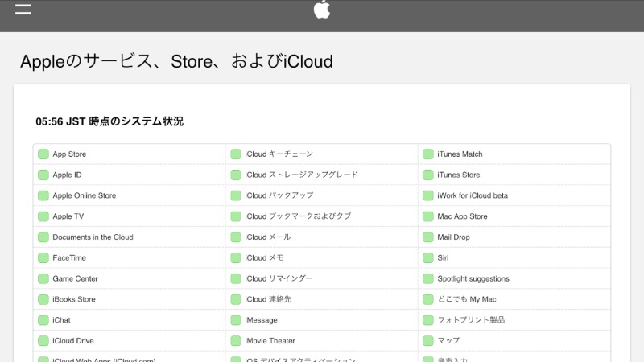Viewport: 644px width, 362px height.
Task: Click status icon for iCloud キーチェーン
Action: (x=236, y=154)
